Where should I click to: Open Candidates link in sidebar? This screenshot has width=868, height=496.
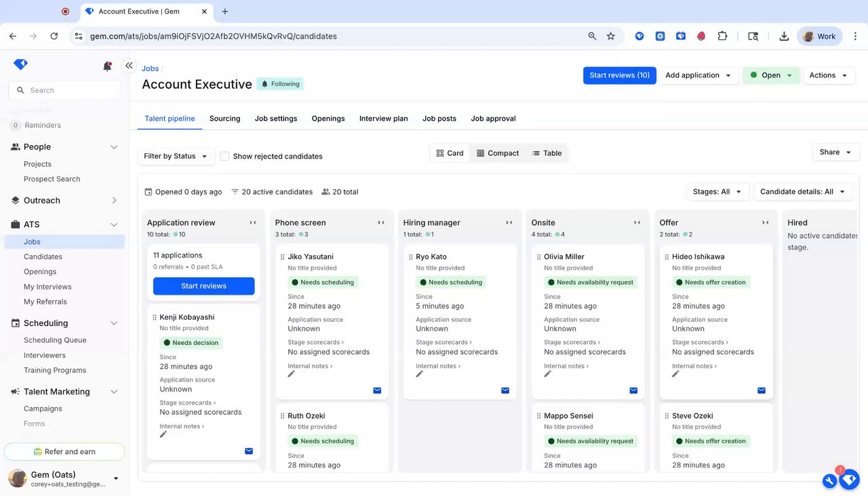point(43,257)
